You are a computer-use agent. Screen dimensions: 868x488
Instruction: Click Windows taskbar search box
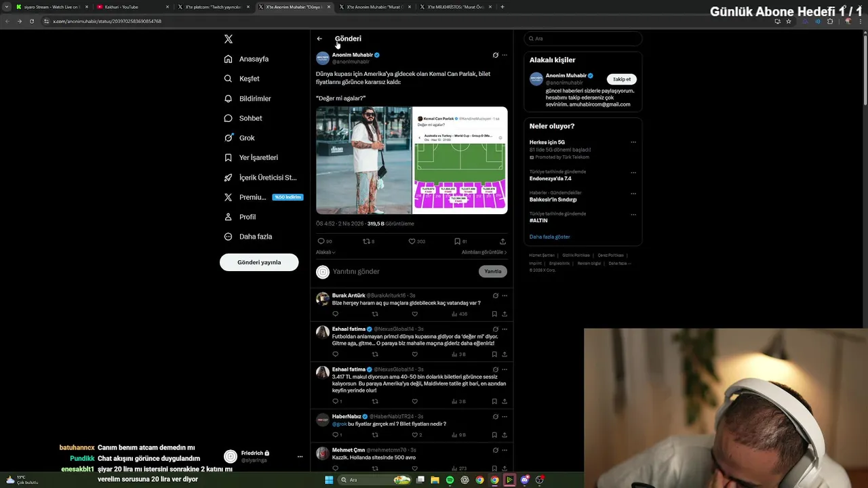click(375, 480)
